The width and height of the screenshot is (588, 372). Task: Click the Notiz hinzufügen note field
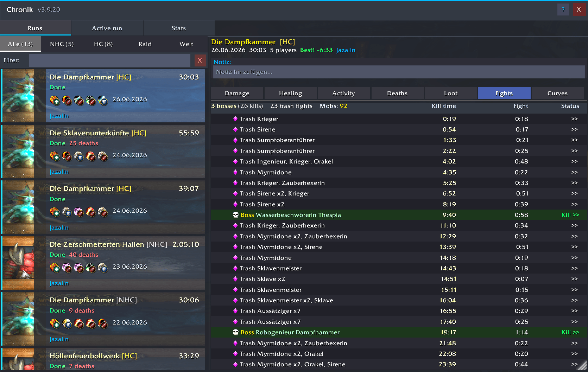click(399, 72)
